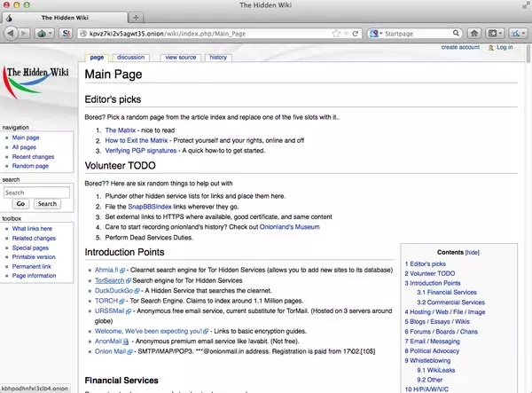
Task: Click the 'create account' link
Action: click(x=460, y=47)
